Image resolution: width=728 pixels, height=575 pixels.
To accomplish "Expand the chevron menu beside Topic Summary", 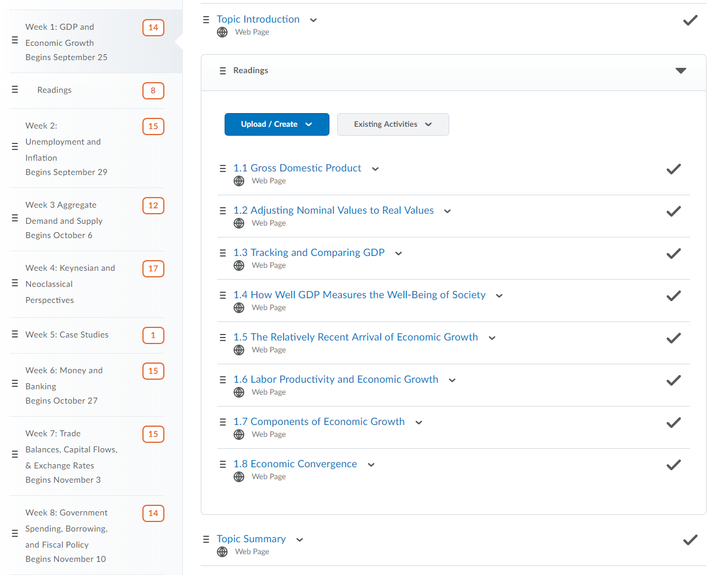I will pyautogui.click(x=300, y=540).
